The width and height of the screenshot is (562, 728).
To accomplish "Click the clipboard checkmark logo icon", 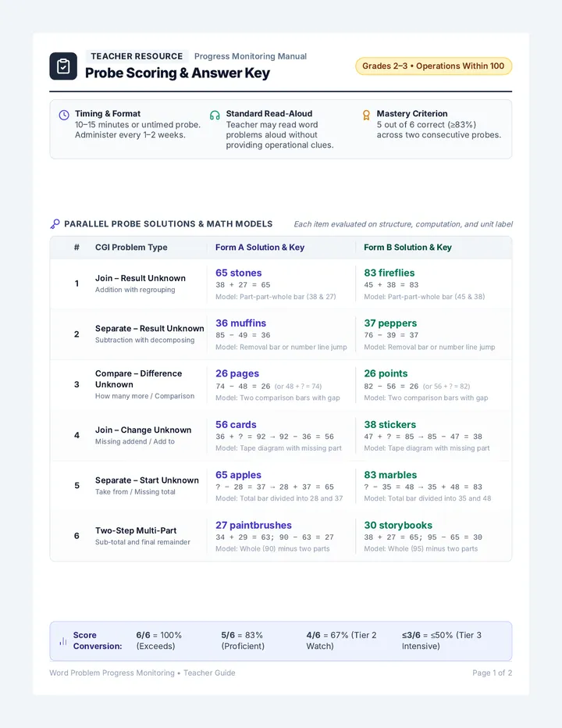I will point(63,66).
